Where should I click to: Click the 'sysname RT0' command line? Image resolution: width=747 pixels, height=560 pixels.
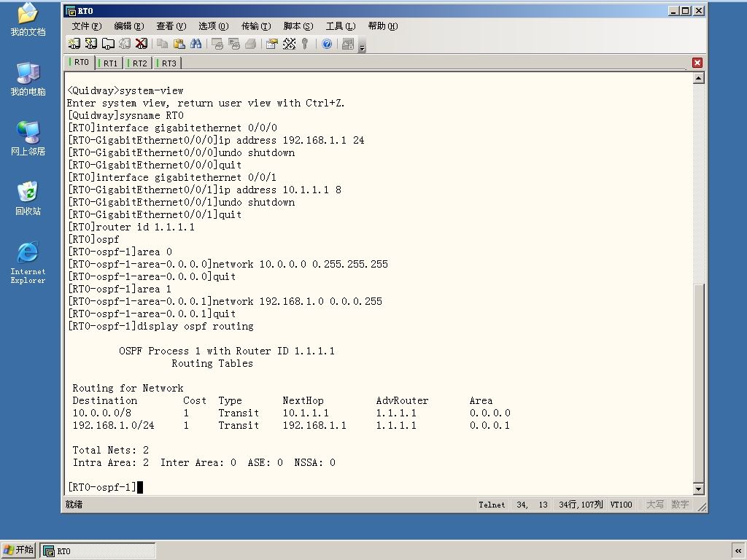pos(125,116)
